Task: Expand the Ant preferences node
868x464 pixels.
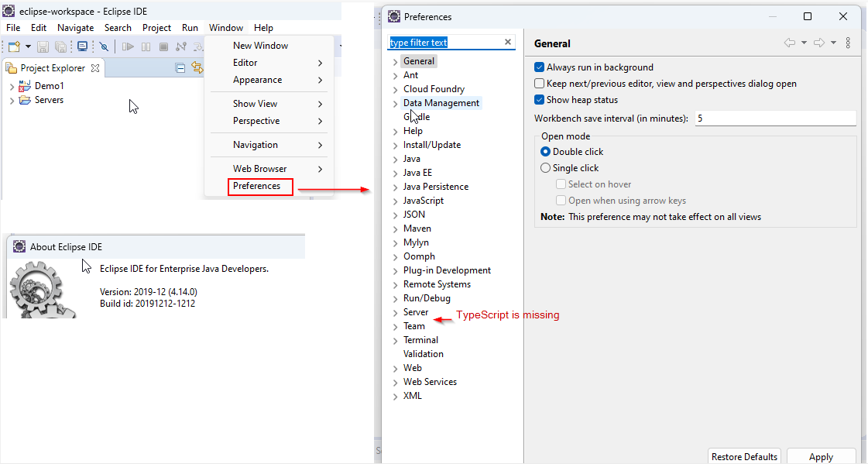Action: tap(395, 75)
